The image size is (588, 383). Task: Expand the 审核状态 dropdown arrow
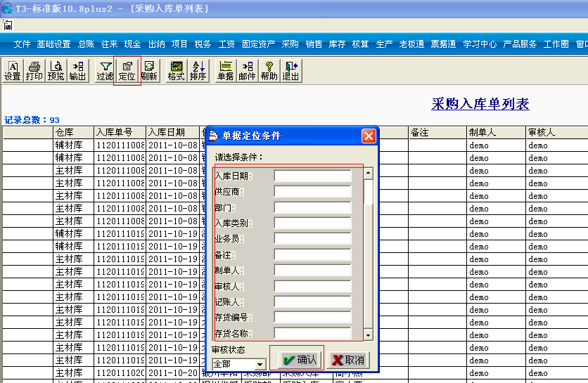[260, 364]
